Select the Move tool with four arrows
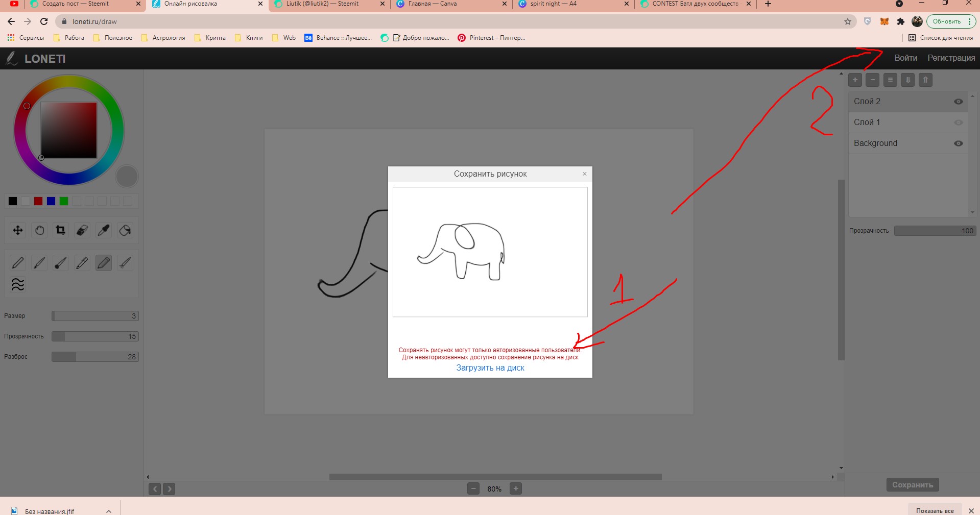 [x=18, y=230]
